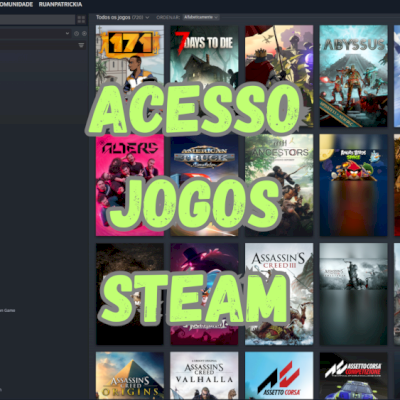Screen dimensions: 400x400
Task: Open the RUANPATRICKIA profile tab
Action: (x=60, y=5)
